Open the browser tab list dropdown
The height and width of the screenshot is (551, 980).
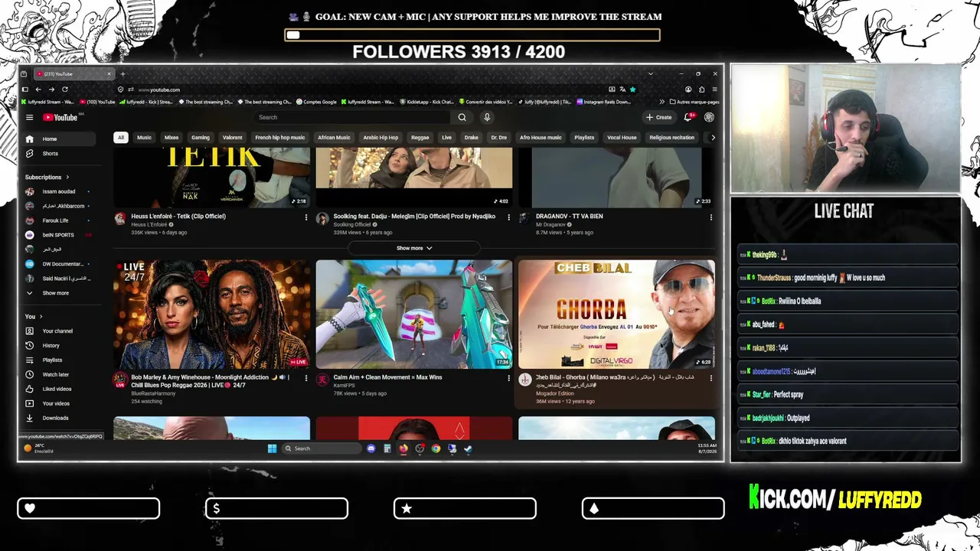point(650,74)
